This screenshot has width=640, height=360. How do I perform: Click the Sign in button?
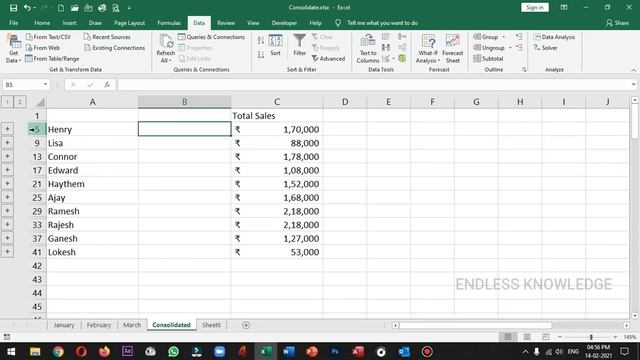[x=535, y=7]
